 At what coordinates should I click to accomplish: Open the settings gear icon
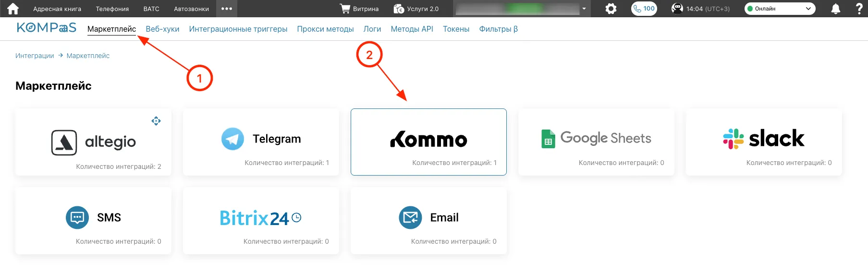point(611,9)
